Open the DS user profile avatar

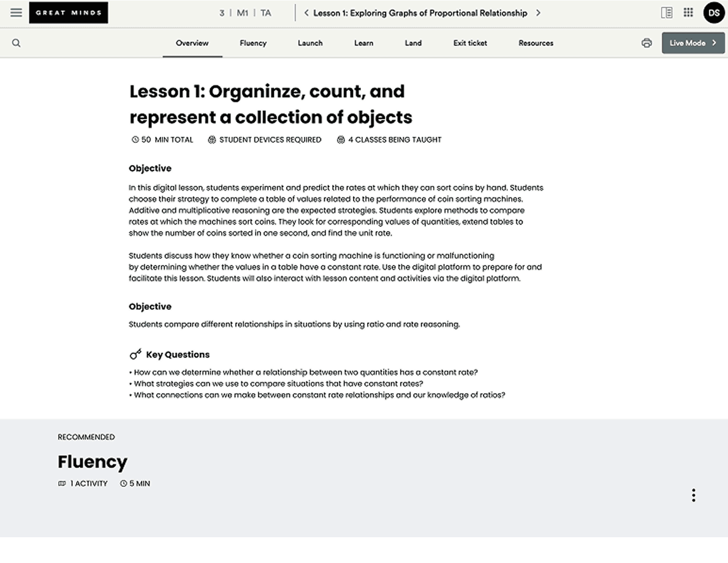tap(714, 12)
